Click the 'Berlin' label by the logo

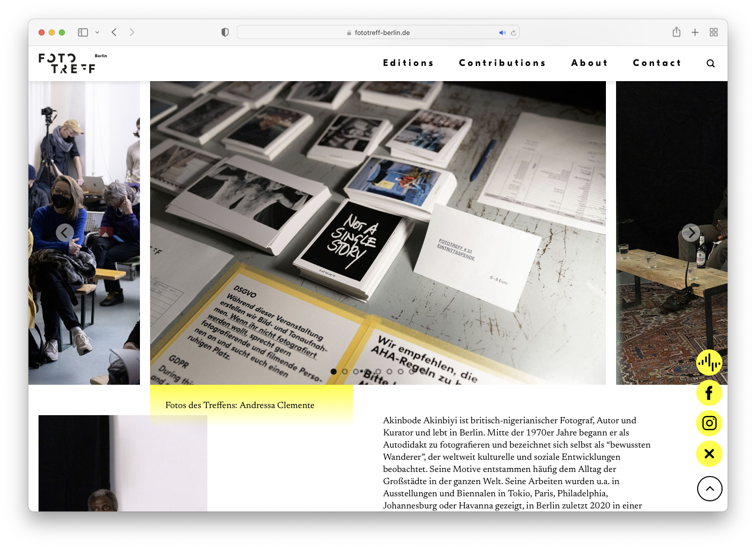point(101,56)
